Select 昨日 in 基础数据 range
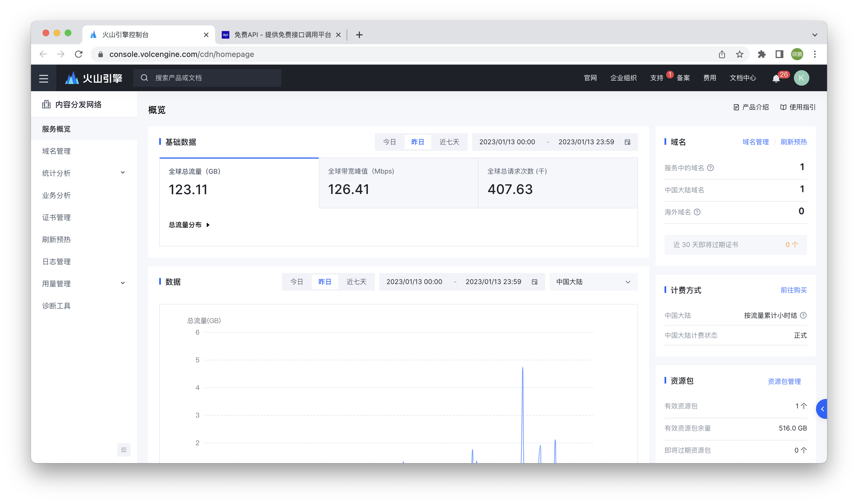The height and width of the screenshot is (504, 858). 417,142
